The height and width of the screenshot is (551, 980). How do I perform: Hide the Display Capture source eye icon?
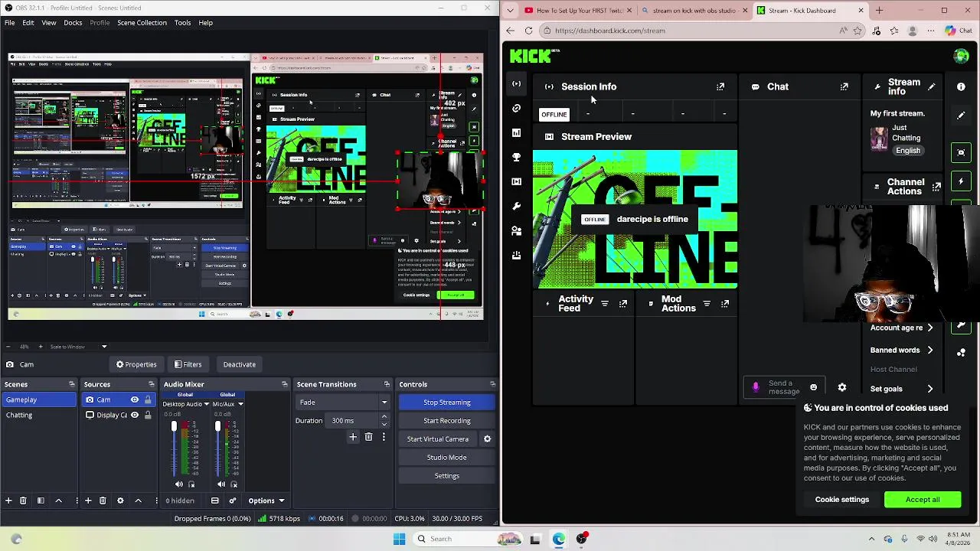(x=135, y=415)
